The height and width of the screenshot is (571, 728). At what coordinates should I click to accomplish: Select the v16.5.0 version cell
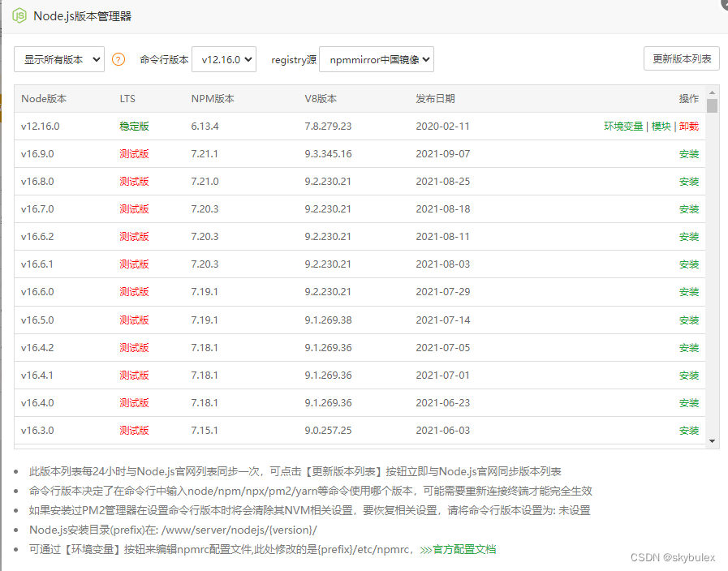(37, 320)
